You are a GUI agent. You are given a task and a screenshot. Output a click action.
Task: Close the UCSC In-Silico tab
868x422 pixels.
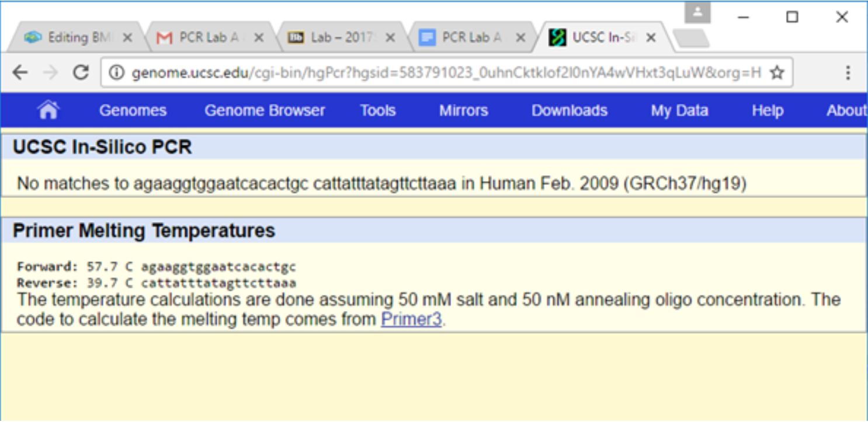[x=651, y=38]
